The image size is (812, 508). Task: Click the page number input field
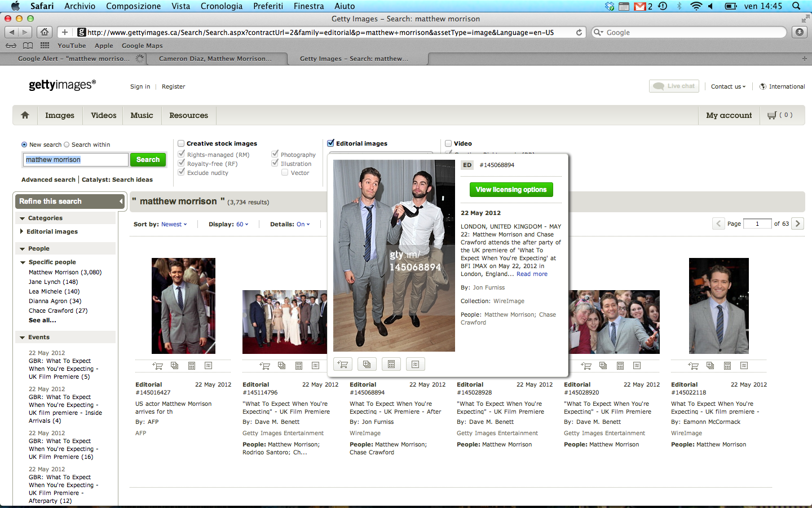click(x=757, y=224)
